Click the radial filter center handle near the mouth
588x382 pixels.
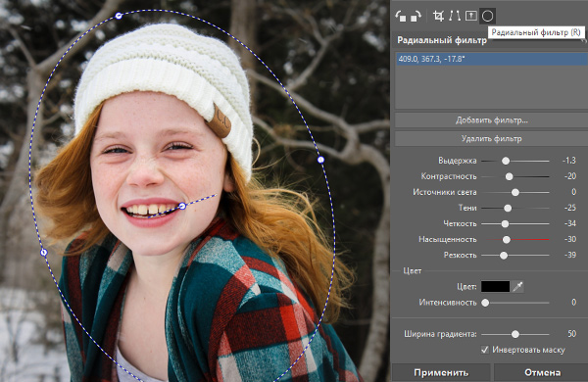click(x=182, y=206)
